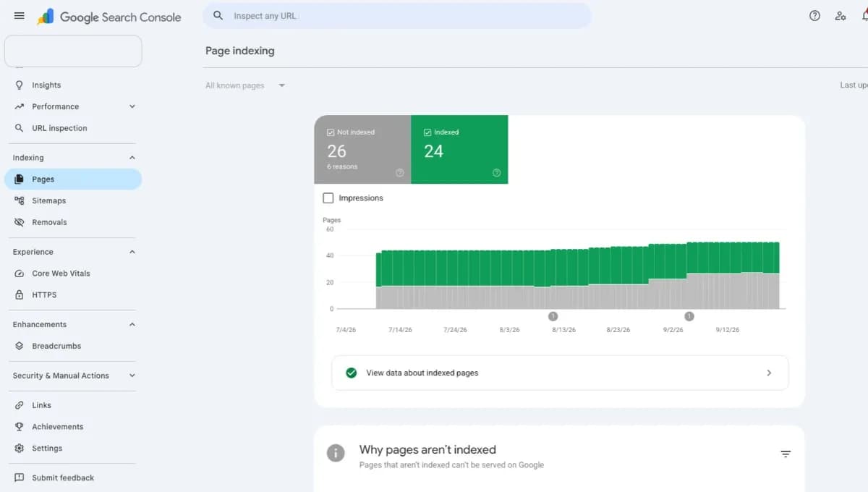This screenshot has width=868, height=492.
Task: Click Submit feedback link
Action: [x=63, y=478]
